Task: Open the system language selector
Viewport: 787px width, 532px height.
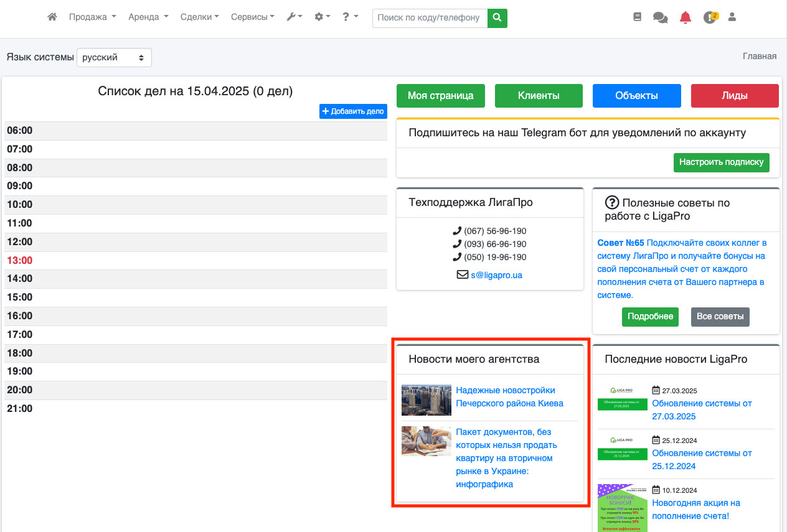Action: [x=114, y=57]
